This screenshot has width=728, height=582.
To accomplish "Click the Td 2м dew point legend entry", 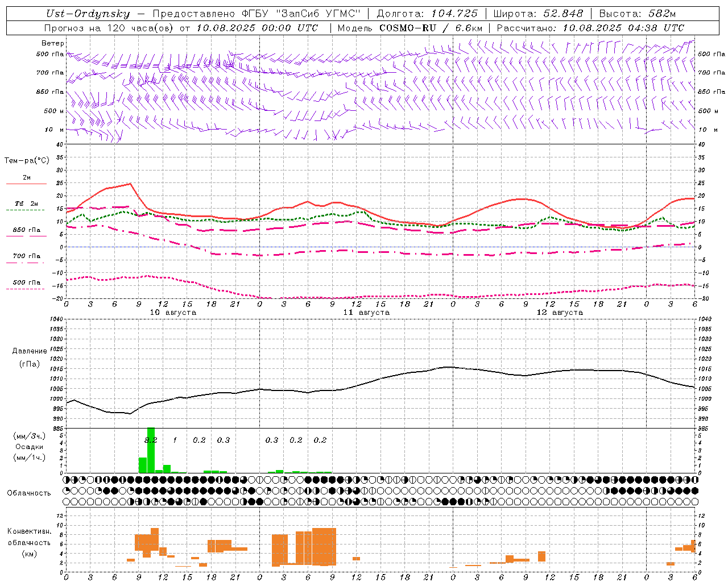I will [x=27, y=203].
